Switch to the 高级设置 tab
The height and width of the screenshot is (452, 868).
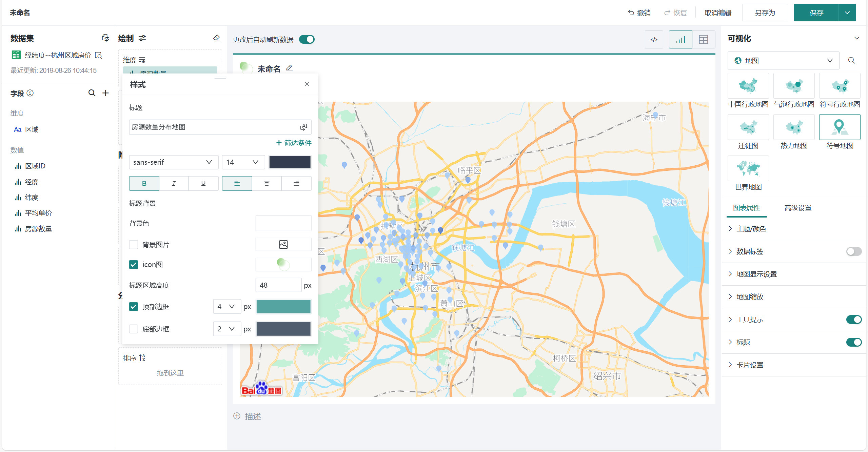point(798,208)
